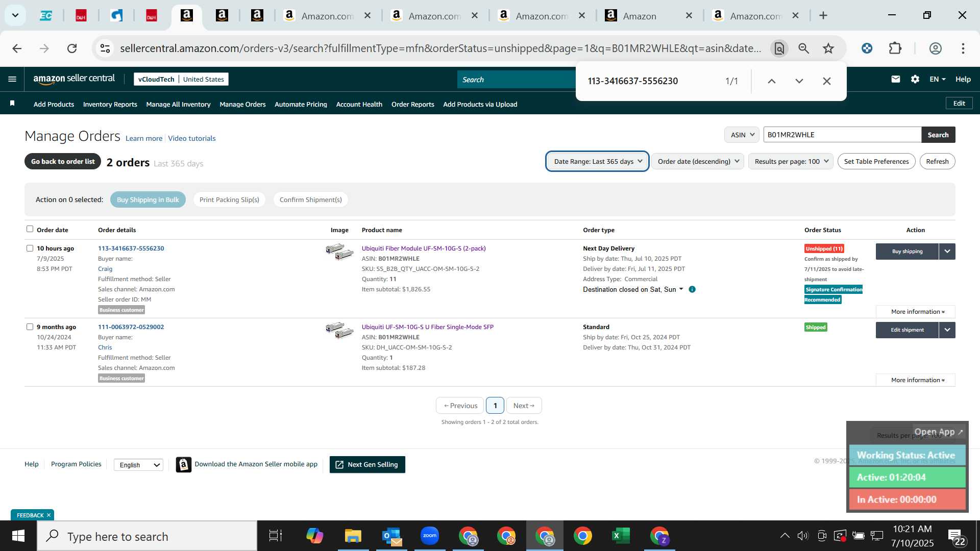The width and height of the screenshot is (980, 551).
Task: Open the Video tutorials link
Action: [192, 138]
